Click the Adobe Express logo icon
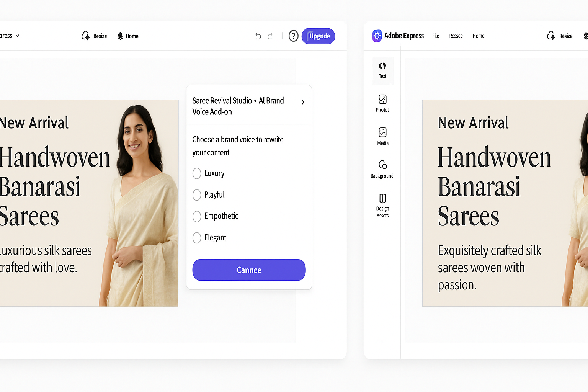The image size is (588, 392). [377, 36]
